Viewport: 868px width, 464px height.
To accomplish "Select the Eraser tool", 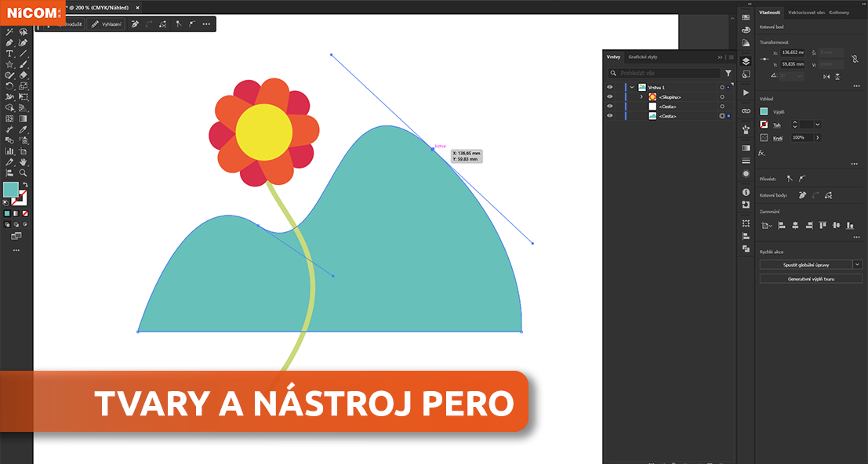I will (24, 75).
